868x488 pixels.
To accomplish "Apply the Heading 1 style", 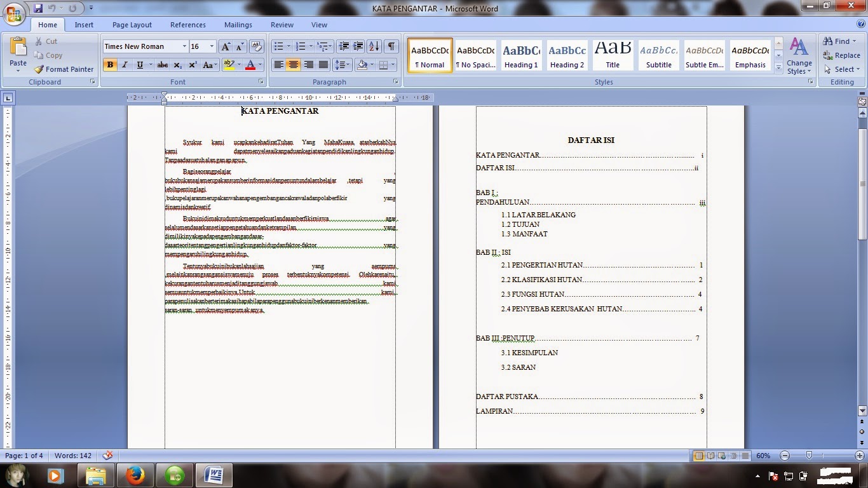I will pos(521,55).
